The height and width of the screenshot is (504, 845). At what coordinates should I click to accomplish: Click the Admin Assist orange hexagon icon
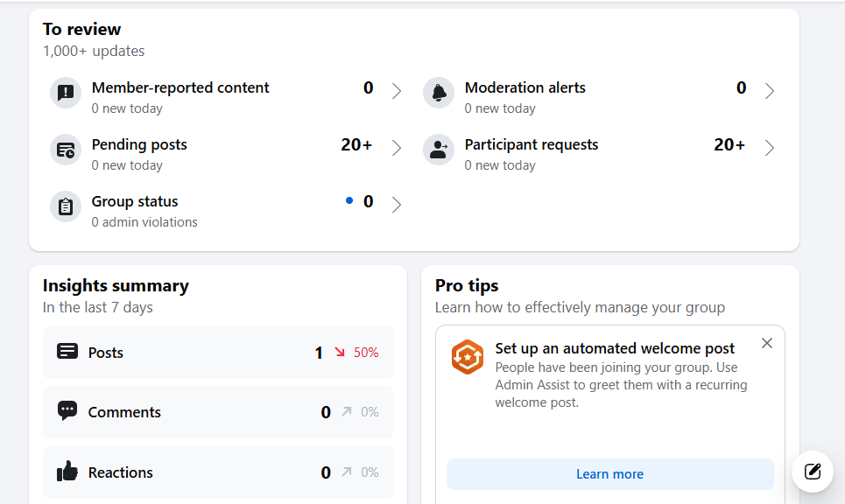pos(468,356)
